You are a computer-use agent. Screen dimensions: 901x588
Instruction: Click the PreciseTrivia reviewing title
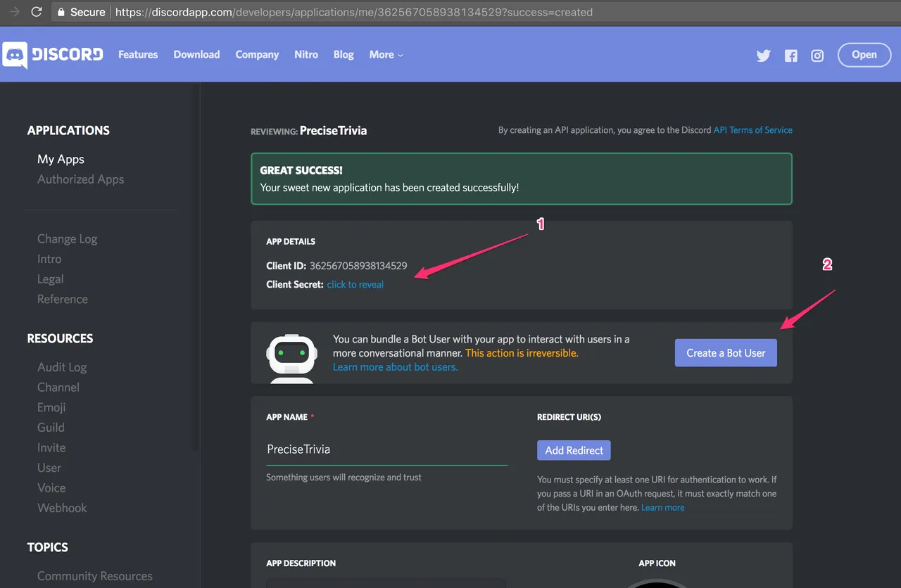click(x=333, y=130)
